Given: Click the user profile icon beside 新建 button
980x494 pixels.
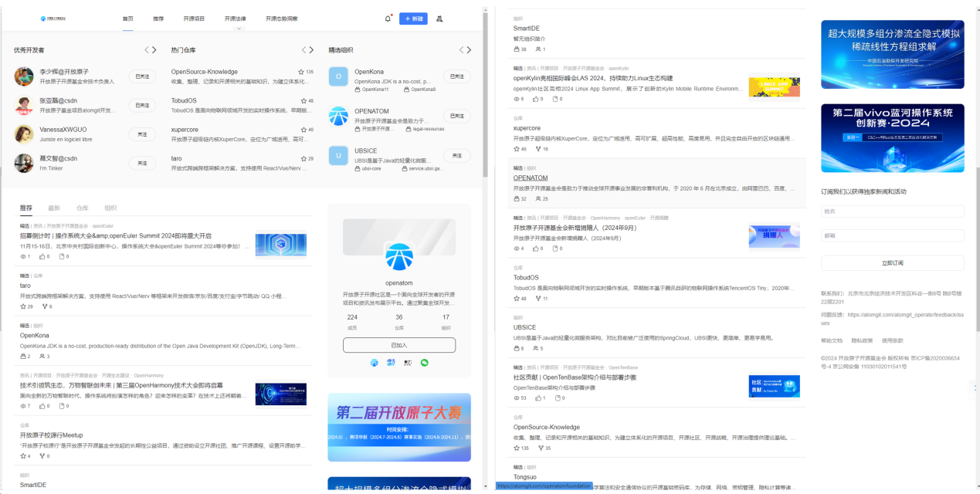Looking at the screenshot, I should click(439, 19).
